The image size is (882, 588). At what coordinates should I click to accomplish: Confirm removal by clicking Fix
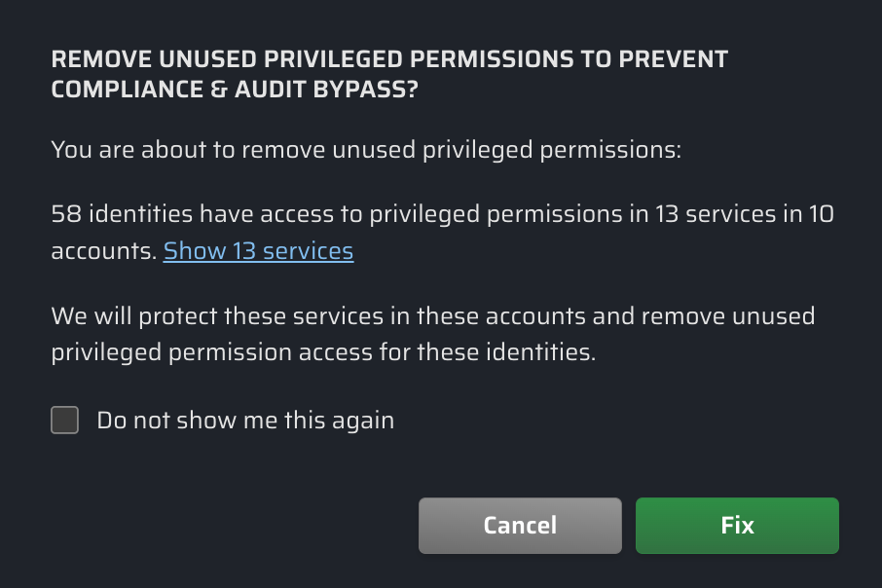tap(737, 526)
